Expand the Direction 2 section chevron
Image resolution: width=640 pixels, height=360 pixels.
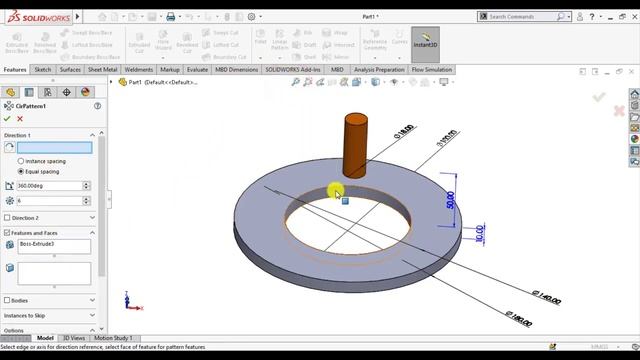click(92, 218)
